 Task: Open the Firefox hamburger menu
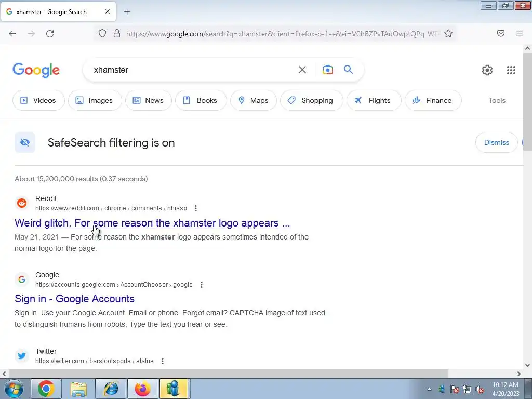520,33
